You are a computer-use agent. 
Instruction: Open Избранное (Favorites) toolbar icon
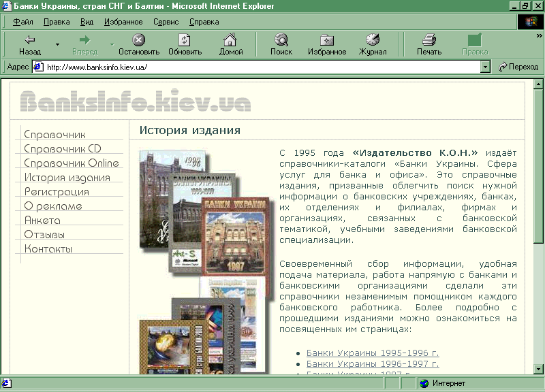(327, 40)
